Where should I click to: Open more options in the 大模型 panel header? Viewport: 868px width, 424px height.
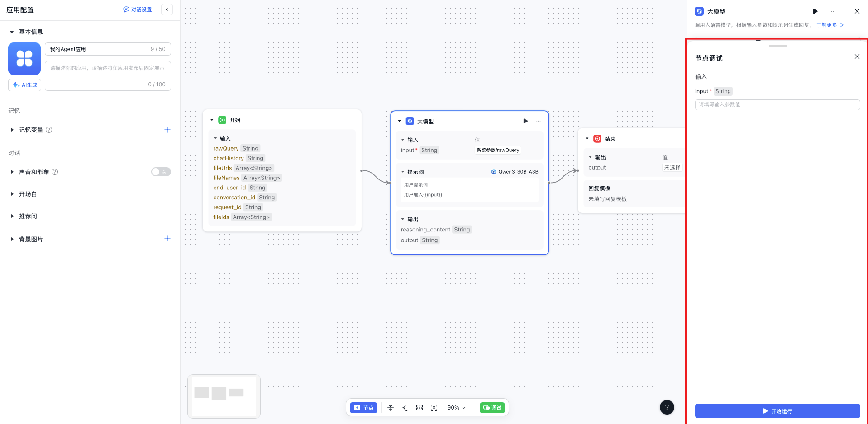click(x=833, y=11)
